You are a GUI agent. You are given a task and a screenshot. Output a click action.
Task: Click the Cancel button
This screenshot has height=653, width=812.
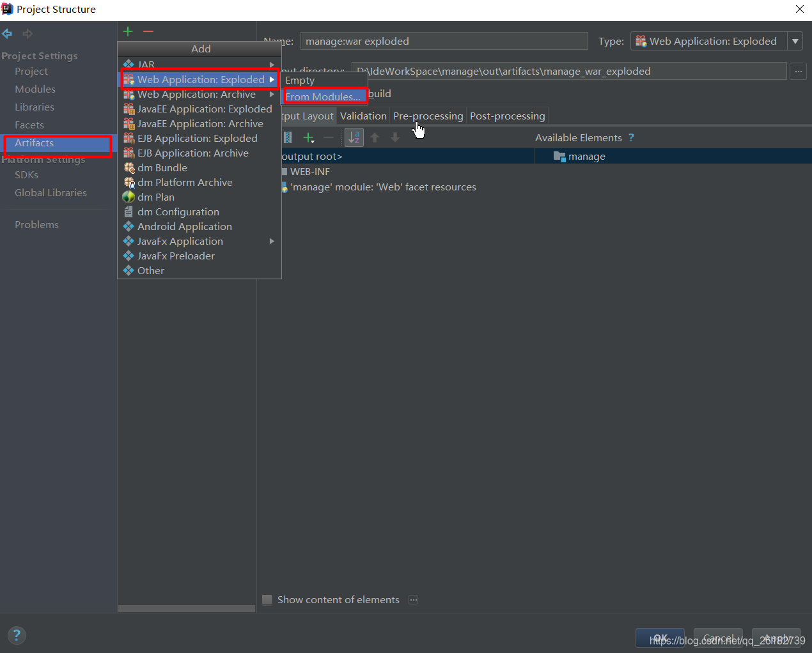coord(718,638)
